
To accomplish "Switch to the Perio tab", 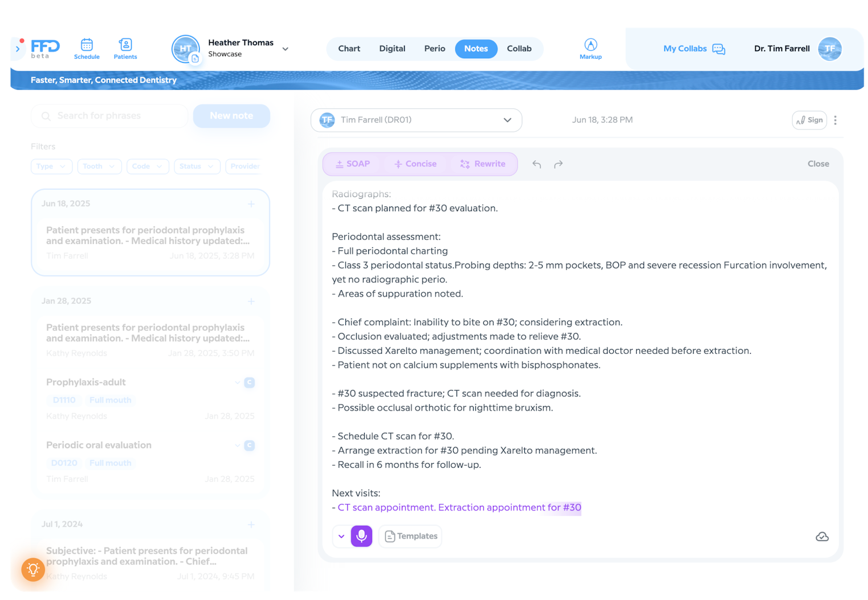I will (x=434, y=48).
